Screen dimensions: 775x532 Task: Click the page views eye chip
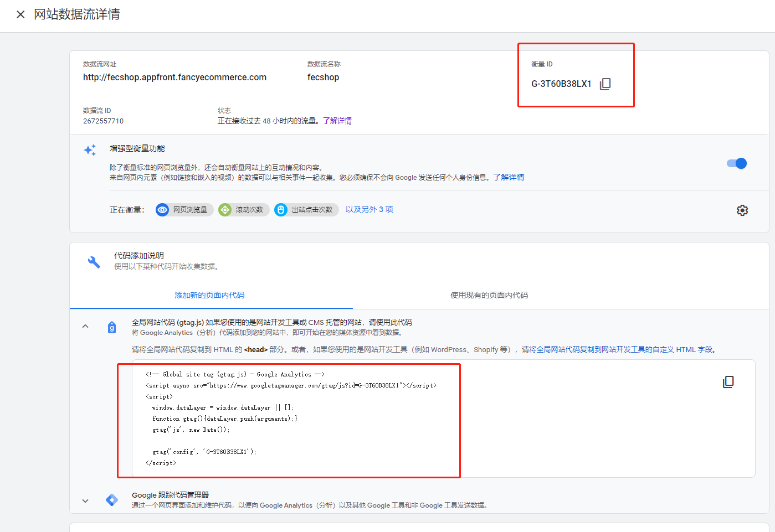pyautogui.click(x=184, y=210)
